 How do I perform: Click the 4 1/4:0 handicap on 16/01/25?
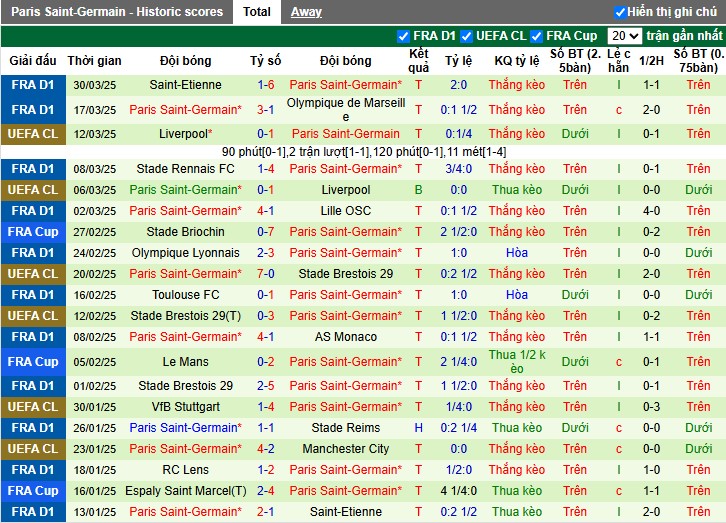click(x=458, y=491)
